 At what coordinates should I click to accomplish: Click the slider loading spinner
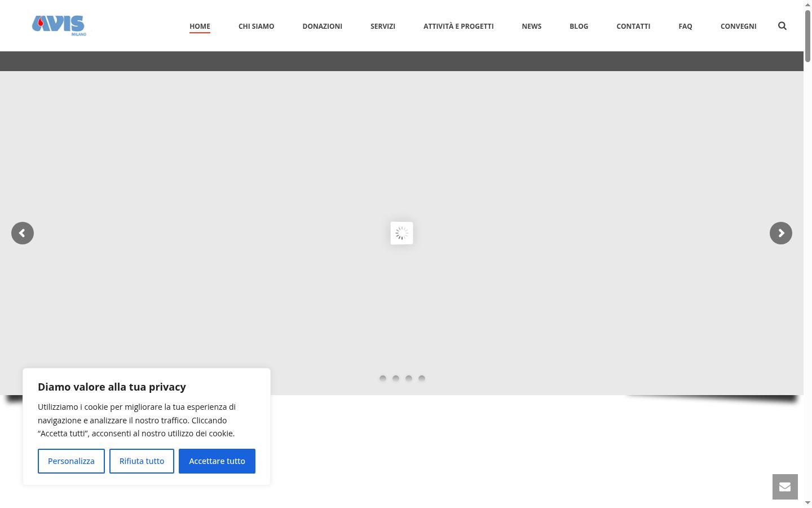[401, 233]
